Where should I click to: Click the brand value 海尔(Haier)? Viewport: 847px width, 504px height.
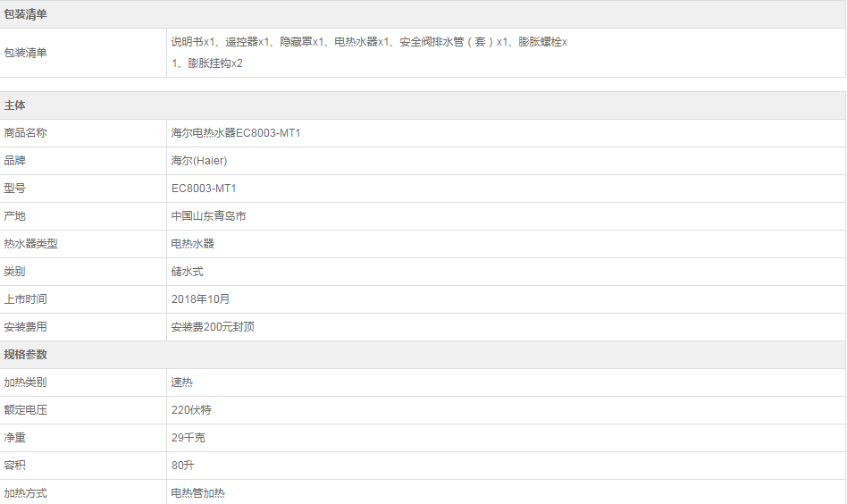click(198, 161)
